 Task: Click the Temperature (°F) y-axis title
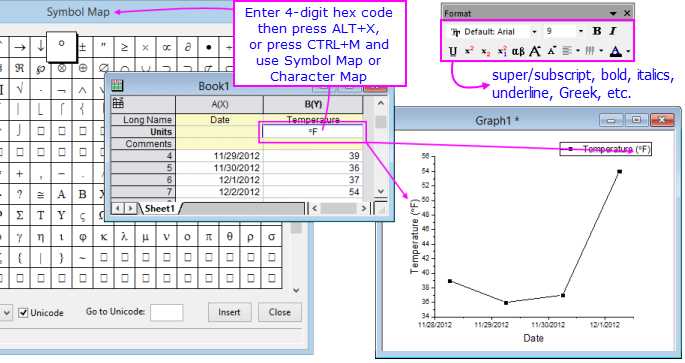pos(414,237)
